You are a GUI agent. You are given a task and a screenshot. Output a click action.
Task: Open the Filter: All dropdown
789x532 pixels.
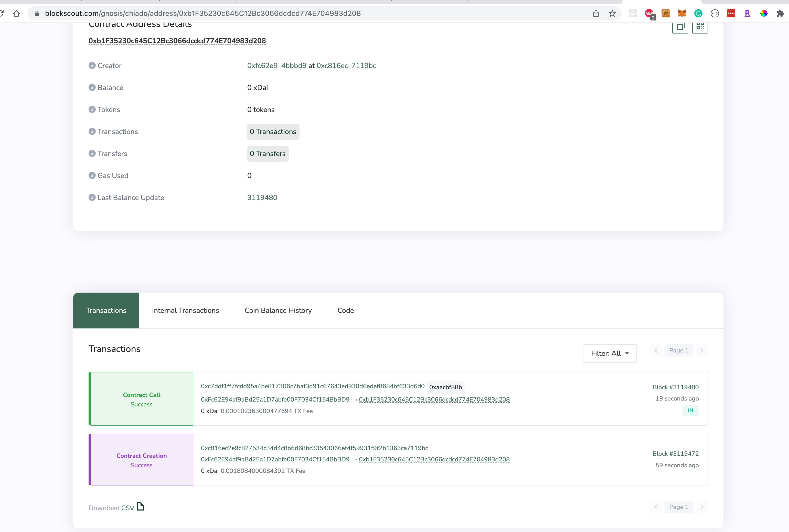(610, 353)
